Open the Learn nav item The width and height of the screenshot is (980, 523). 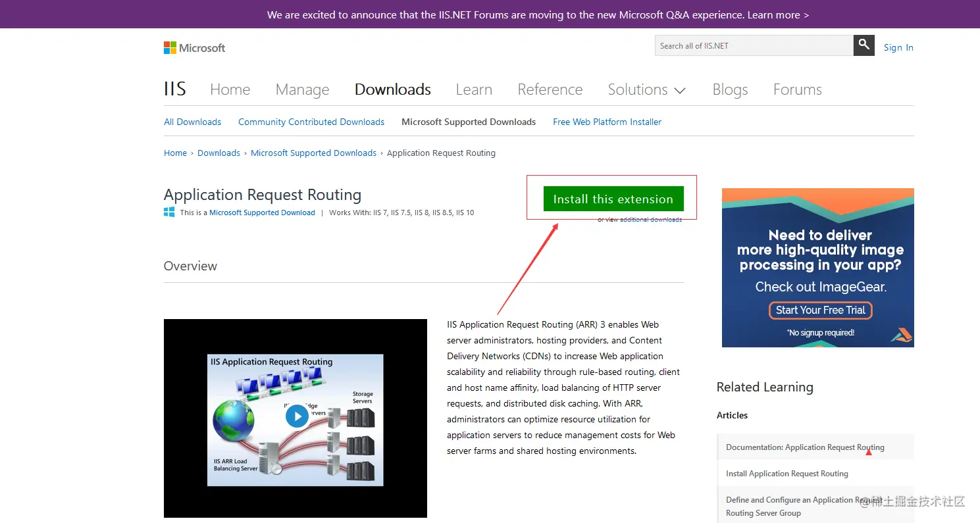(474, 89)
